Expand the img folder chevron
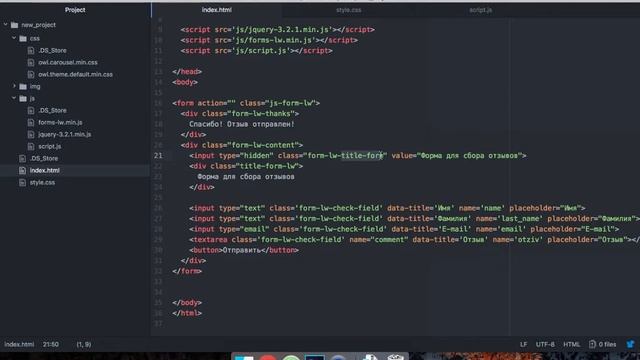 [x=14, y=86]
